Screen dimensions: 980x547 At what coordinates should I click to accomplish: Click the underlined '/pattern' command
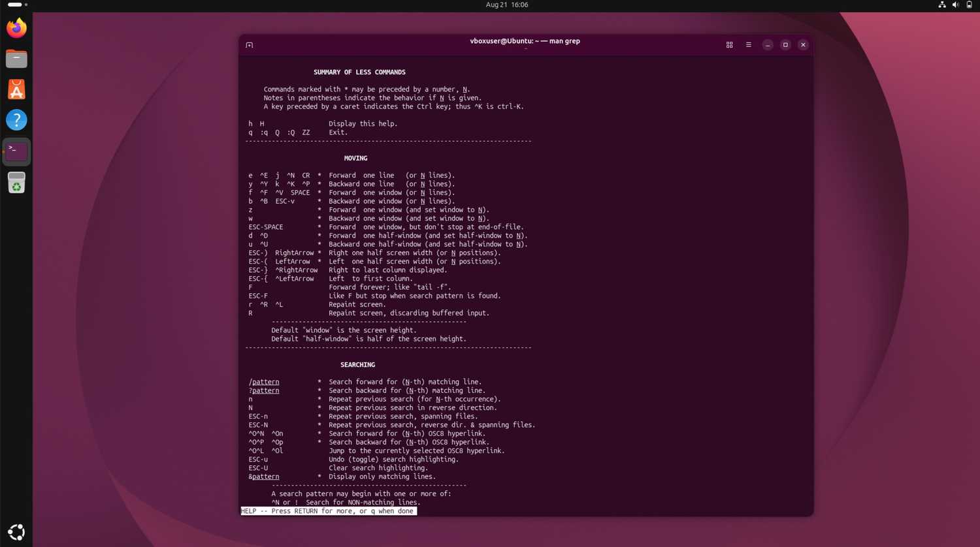point(264,382)
